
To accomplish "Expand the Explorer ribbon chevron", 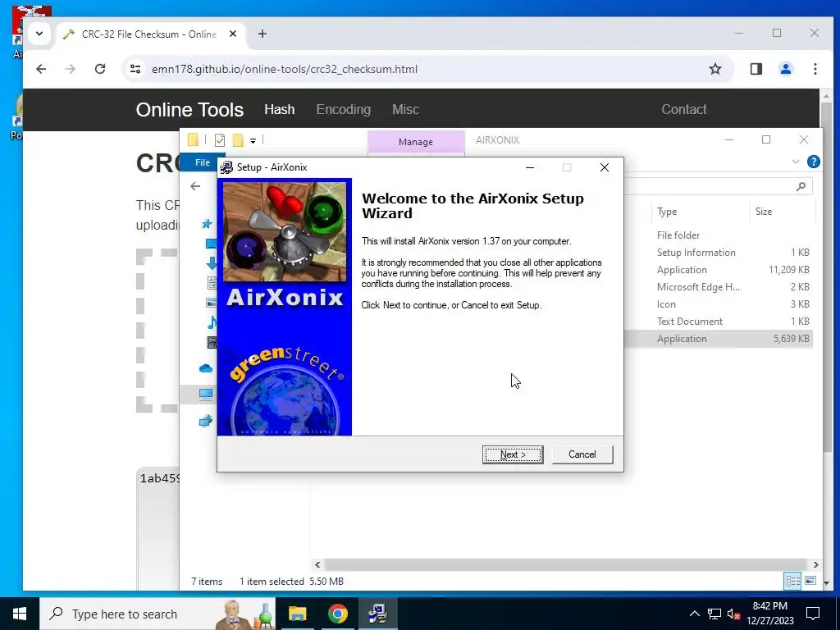I will 796,162.
